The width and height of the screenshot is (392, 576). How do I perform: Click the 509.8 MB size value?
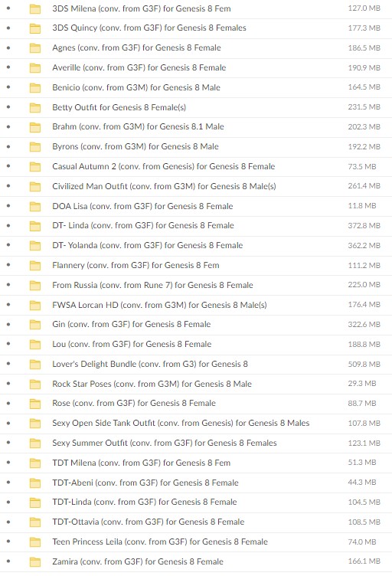[364, 365]
